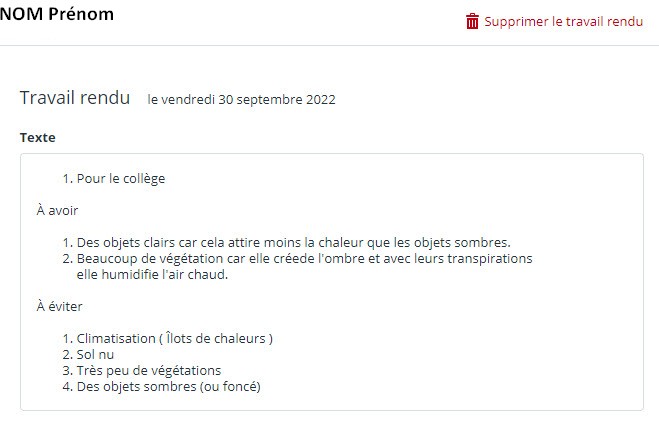Click the text '(ou foncé)'
The image size is (659, 426).
(239, 386)
